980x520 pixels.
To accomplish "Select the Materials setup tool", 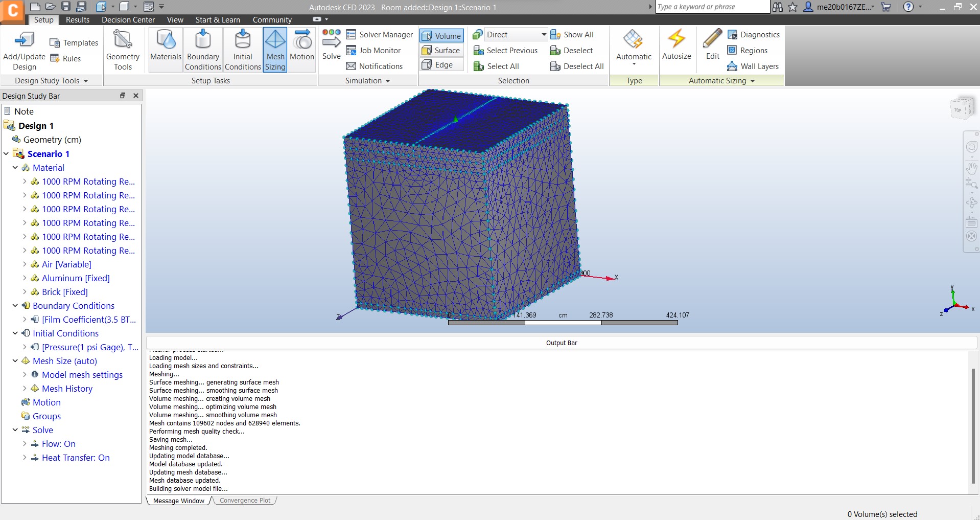I will coord(165,49).
